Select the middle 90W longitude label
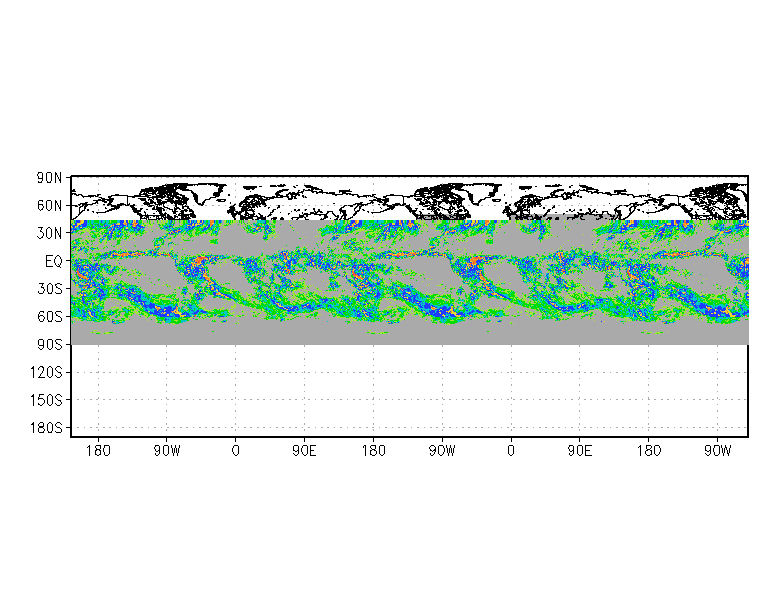Image resolution: width=784 pixels, height=612 pixels. (x=442, y=450)
